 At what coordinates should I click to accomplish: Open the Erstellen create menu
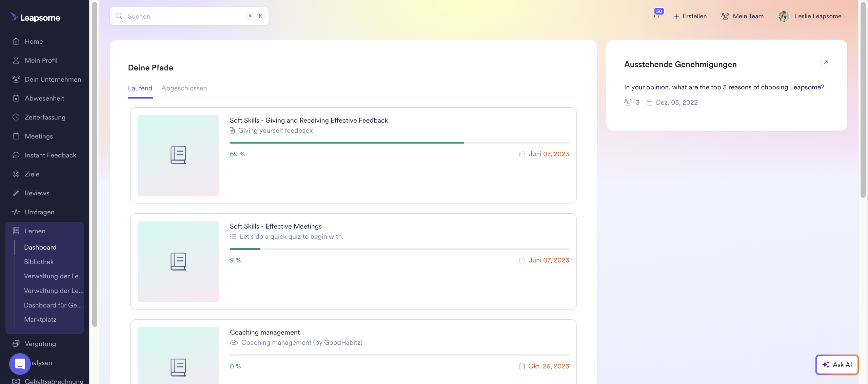pos(690,16)
